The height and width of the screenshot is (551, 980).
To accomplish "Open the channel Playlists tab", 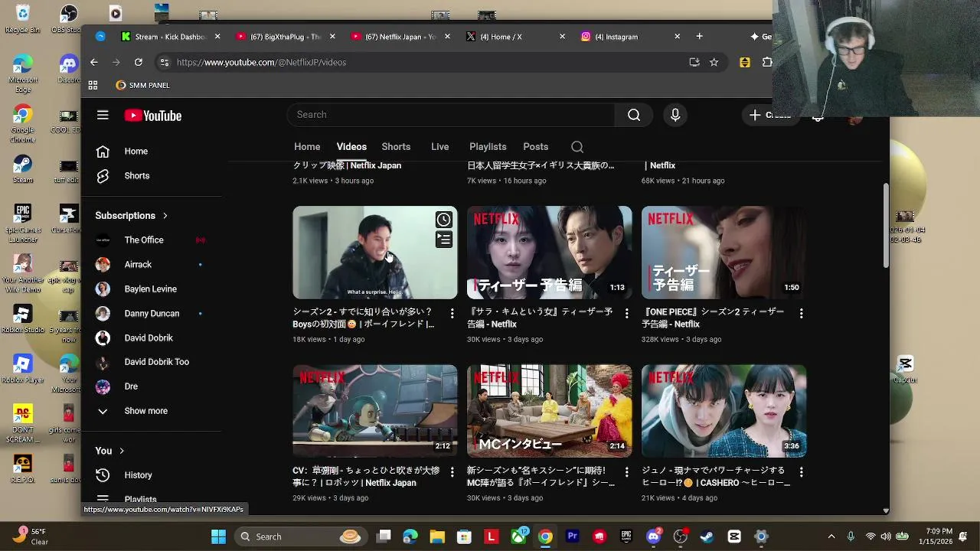I will click(x=488, y=147).
